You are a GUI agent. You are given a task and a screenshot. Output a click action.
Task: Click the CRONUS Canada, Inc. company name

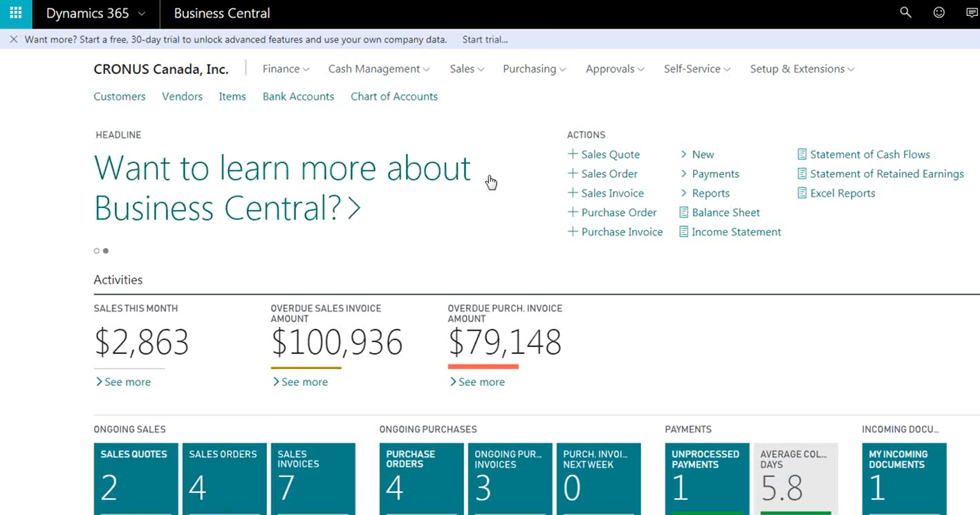click(x=161, y=69)
